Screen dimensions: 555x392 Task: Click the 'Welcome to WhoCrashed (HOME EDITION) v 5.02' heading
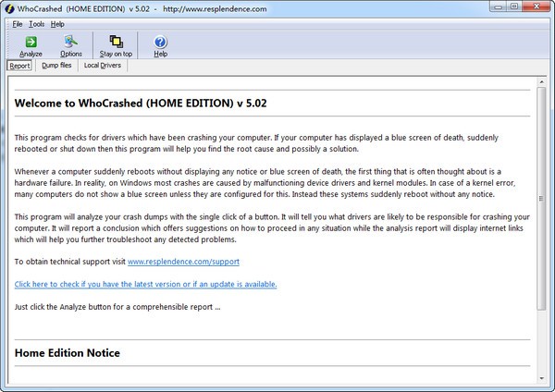point(141,103)
